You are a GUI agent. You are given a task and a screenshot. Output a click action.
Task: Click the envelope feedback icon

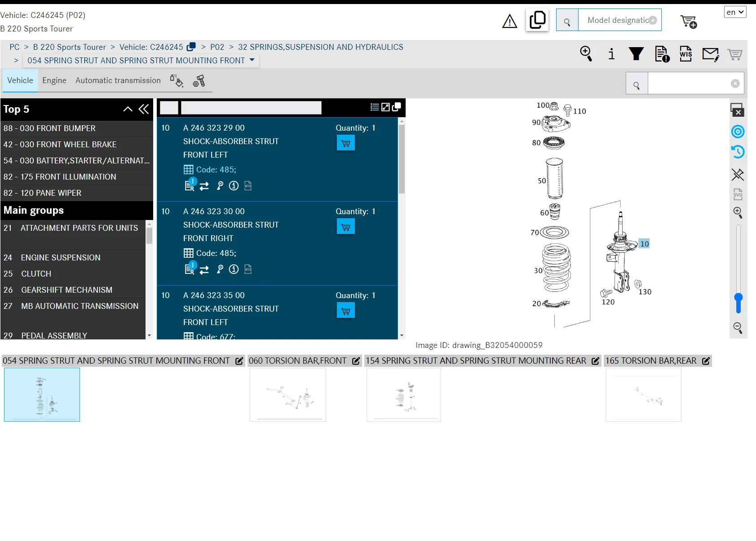click(711, 54)
